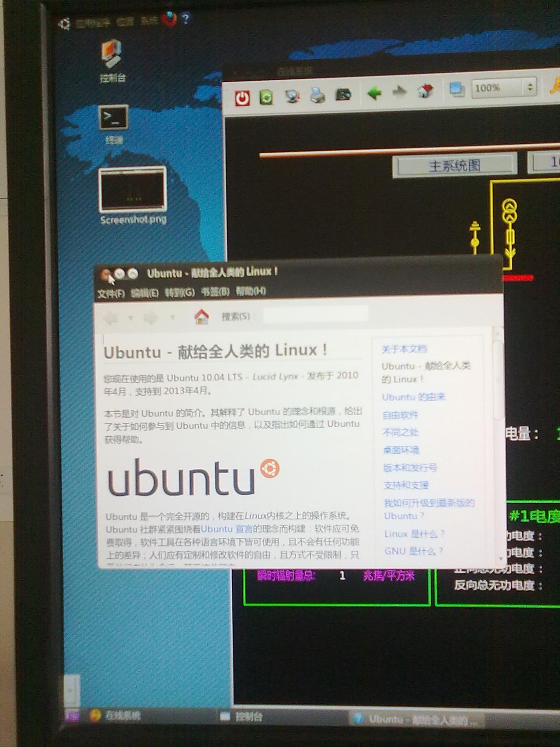Open the Ubuntu logo main menu in top panel
The height and width of the screenshot is (747, 560).
click(x=64, y=23)
